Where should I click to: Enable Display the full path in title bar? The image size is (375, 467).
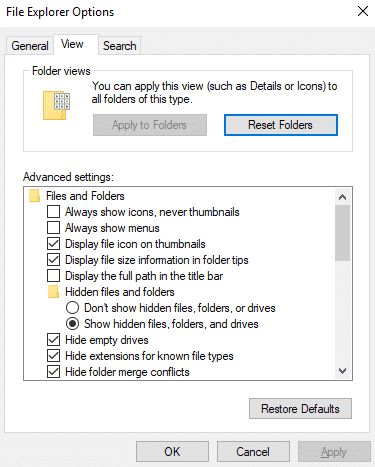[x=53, y=276]
